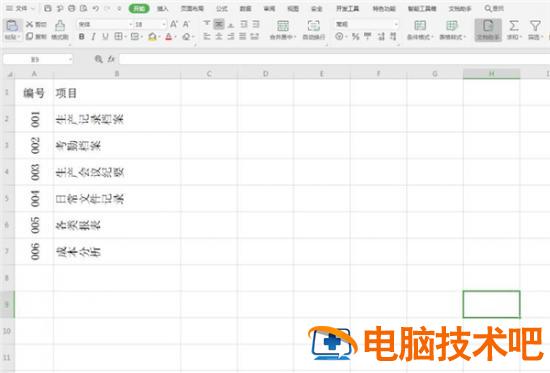Align cell contents to top

point(207,24)
